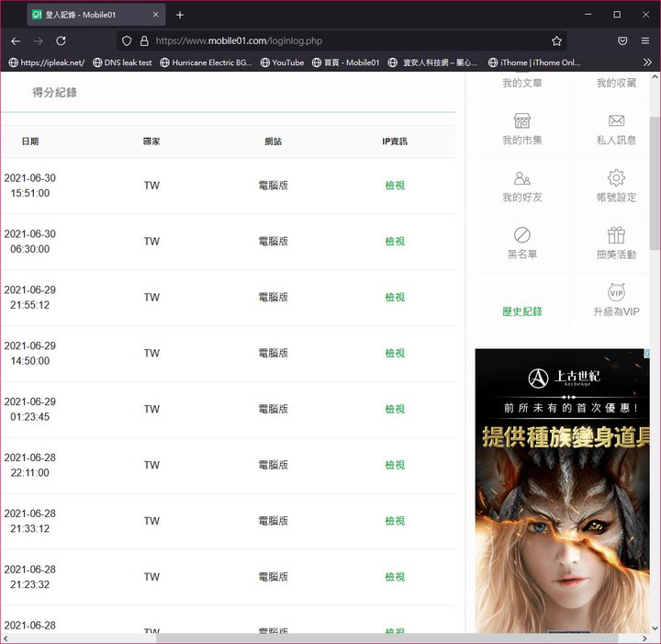Screen dimensions: 661x644
Task: Click the 日期 column header
Action: pos(30,141)
